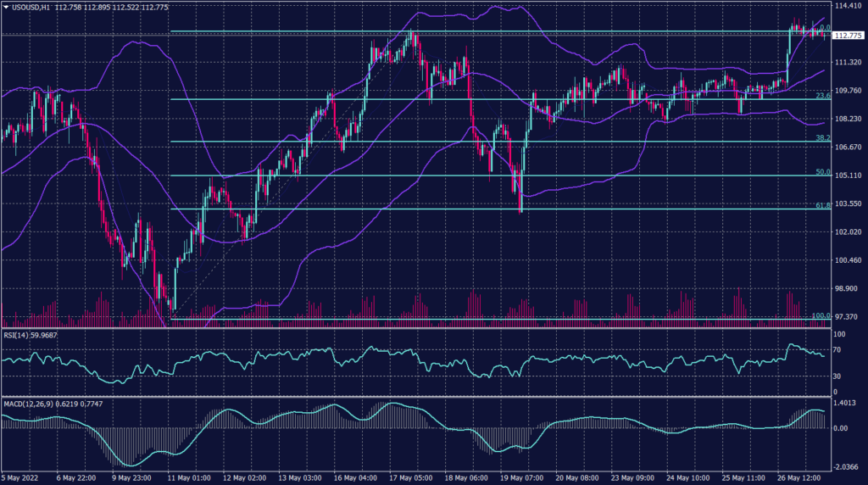Click the Fibonacci 38.2 level label
This screenshot has height=485, width=868.
[821, 137]
